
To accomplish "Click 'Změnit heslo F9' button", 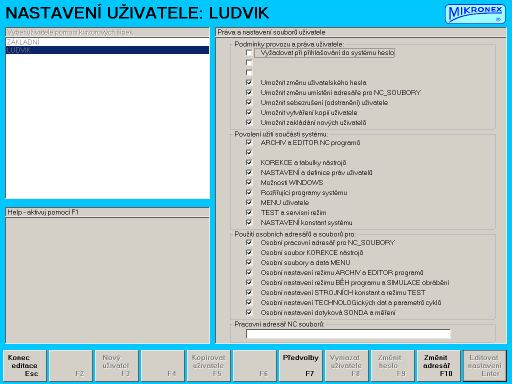I will 393,365.
